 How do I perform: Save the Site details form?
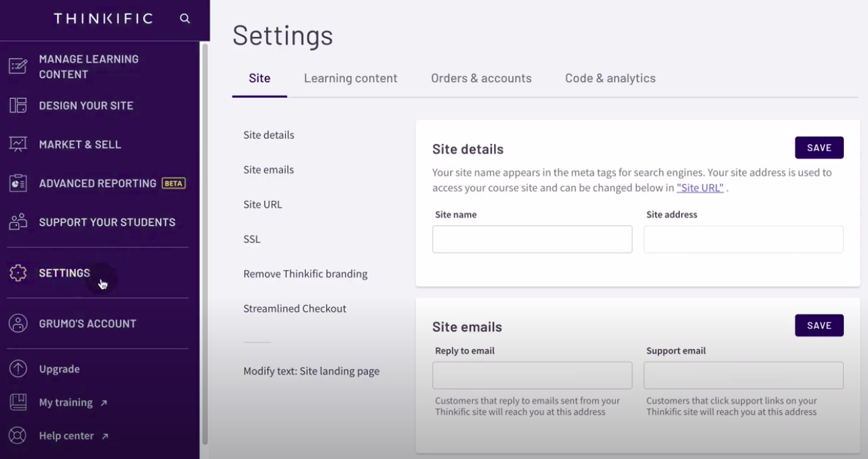[819, 148]
